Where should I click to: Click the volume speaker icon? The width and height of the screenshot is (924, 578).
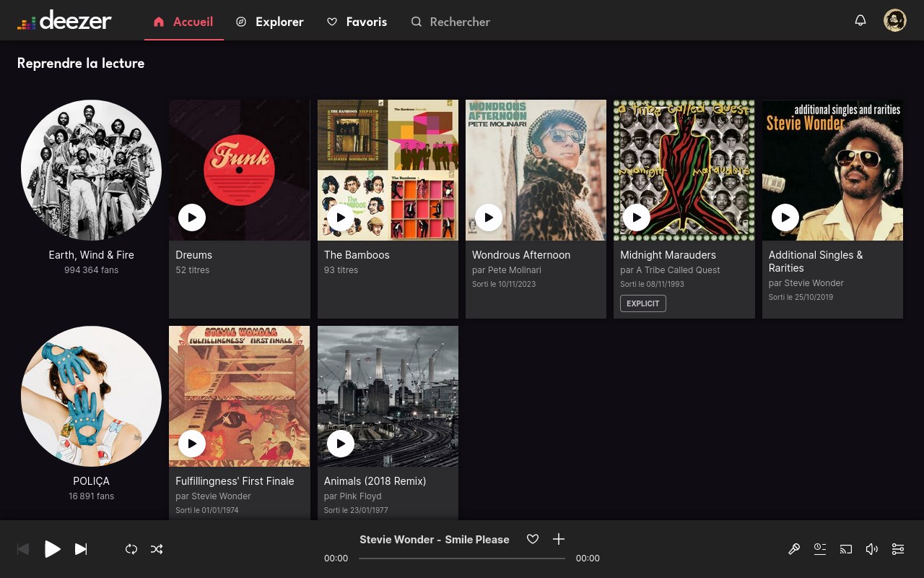pos(872,549)
